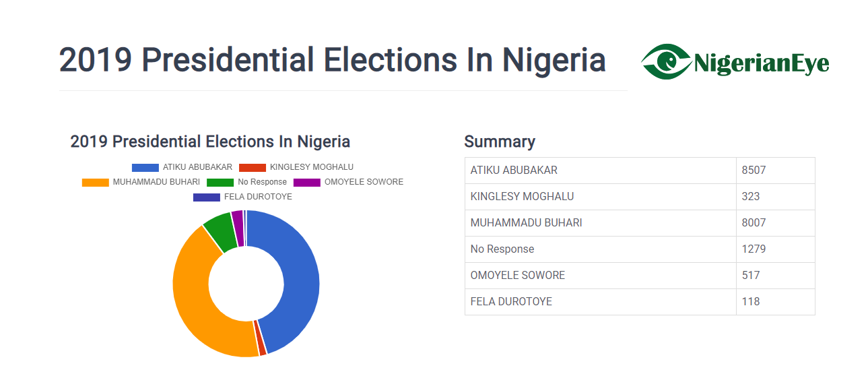Click the 2019 Presidential Elections page heading
The width and height of the screenshot is (868, 370).
(332, 60)
